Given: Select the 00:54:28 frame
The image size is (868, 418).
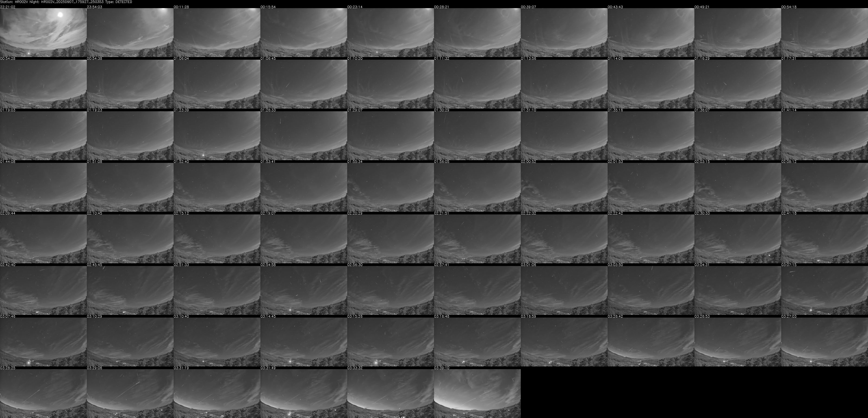Looking at the screenshot, I should tap(43, 84).
